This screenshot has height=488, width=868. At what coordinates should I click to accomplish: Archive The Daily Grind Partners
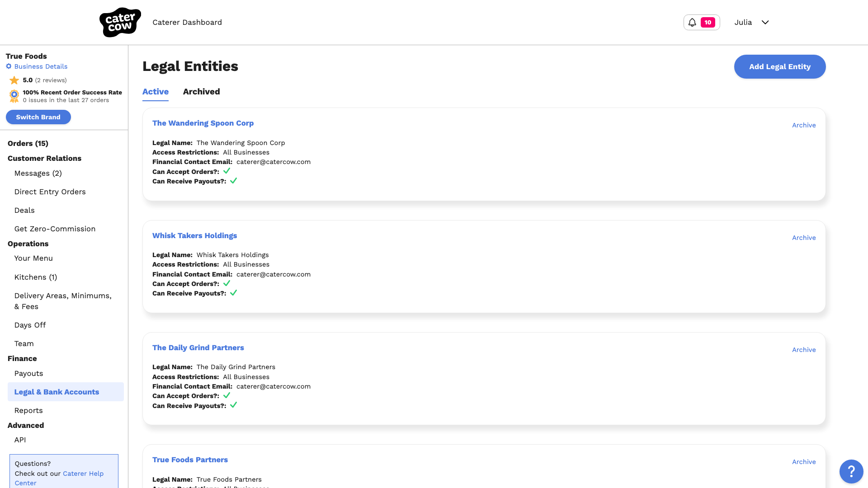[804, 350]
